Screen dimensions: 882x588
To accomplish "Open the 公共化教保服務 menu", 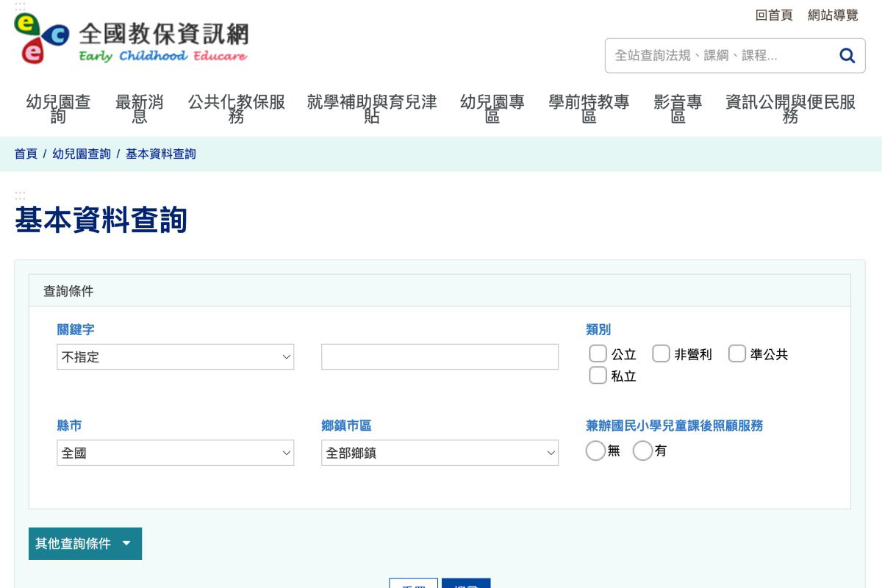I will (x=236, y=109).
